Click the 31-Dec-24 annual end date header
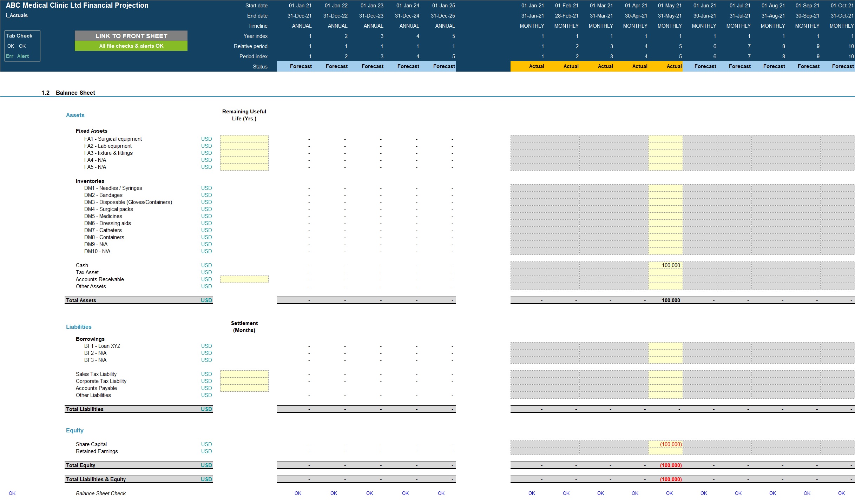The width and height of the screenshot is (855, 504). coord(407,16)
